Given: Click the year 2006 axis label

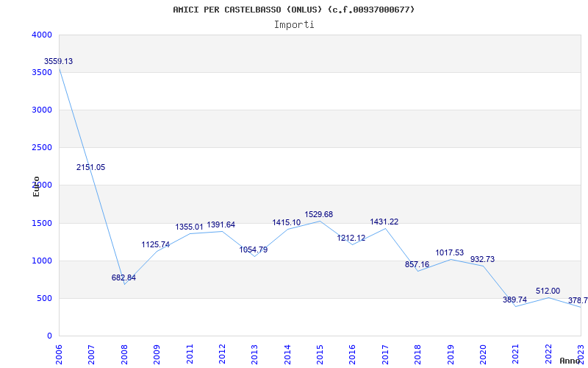Looking at the screenshot, I should pos(59,354).
